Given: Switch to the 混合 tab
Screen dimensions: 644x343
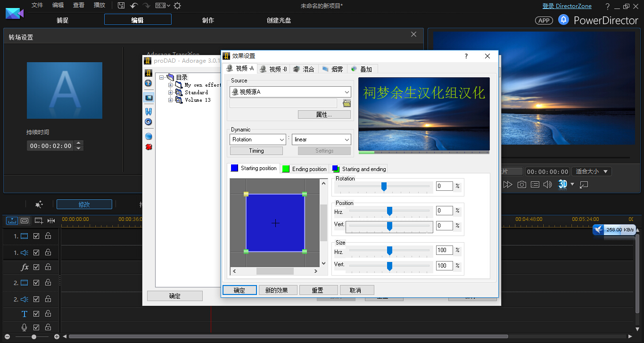Looking at the screenshot, I should (304, 69).
